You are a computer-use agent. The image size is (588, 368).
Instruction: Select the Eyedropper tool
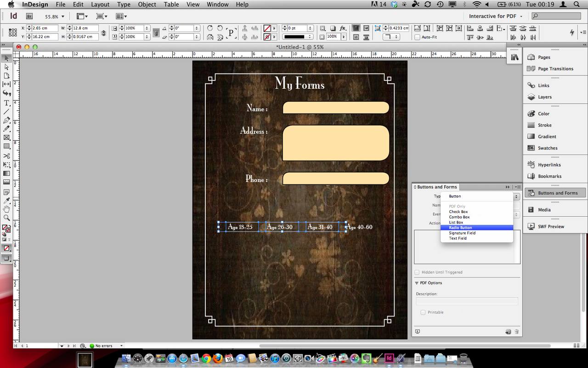point(6,201)
